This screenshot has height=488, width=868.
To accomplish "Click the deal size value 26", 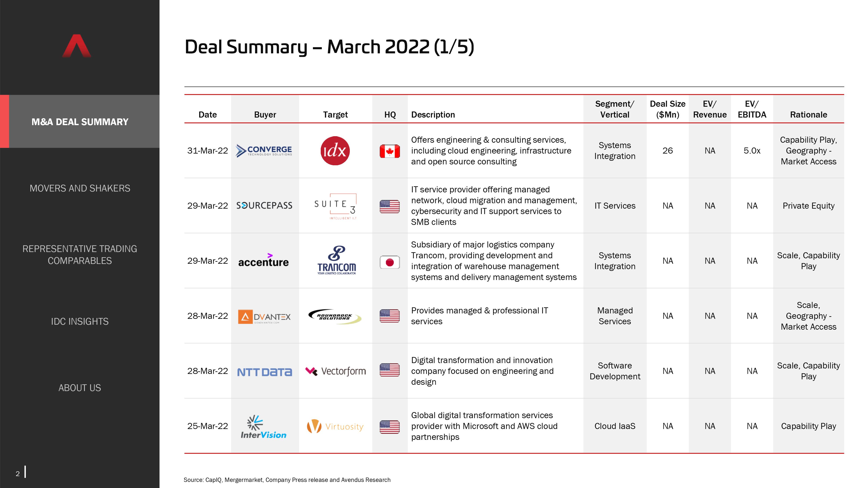I will pyautogui.click(x=667, y=151).
